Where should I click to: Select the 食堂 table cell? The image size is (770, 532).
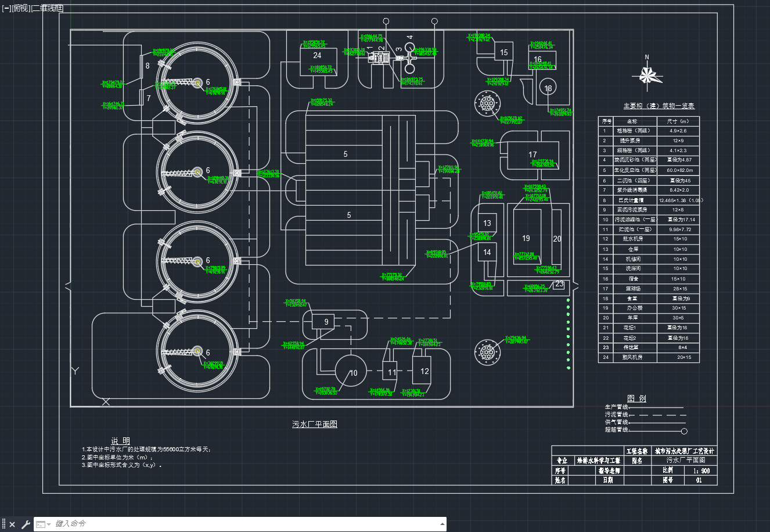pos(634,299)
